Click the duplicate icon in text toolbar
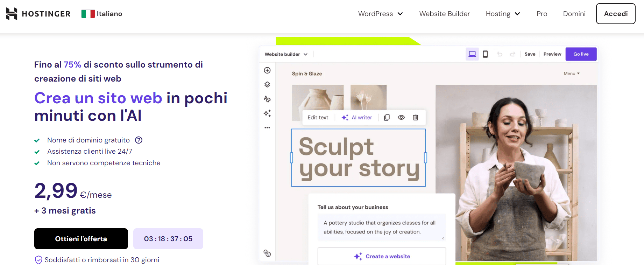 point(387,118)
